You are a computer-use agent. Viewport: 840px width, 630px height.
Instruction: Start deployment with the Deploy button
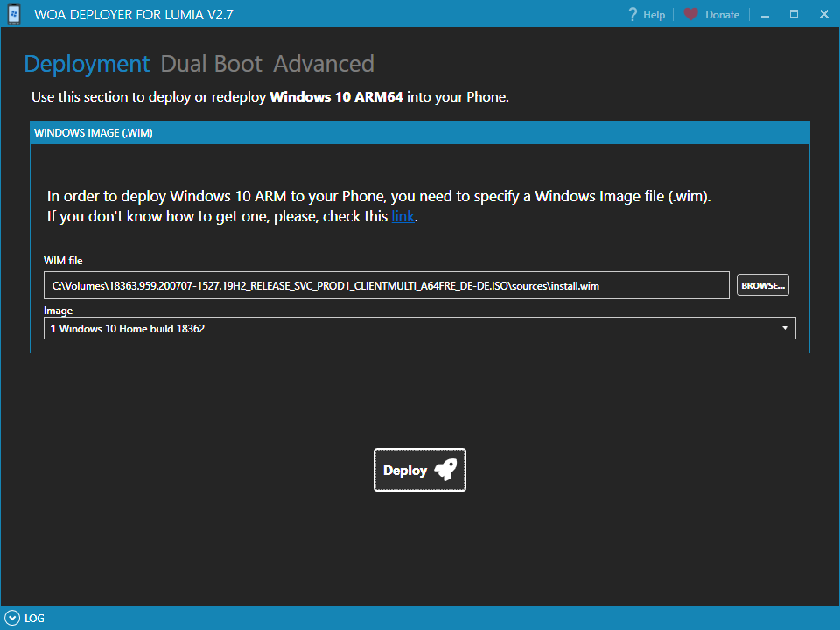[419, 470]
